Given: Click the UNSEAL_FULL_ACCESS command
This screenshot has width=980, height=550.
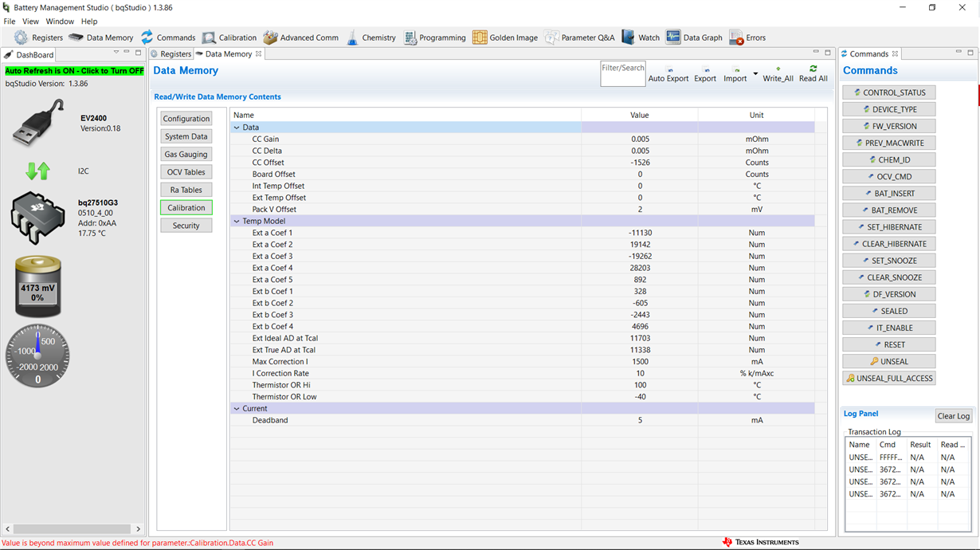Looking at the screenshot, I should point(889,378).
